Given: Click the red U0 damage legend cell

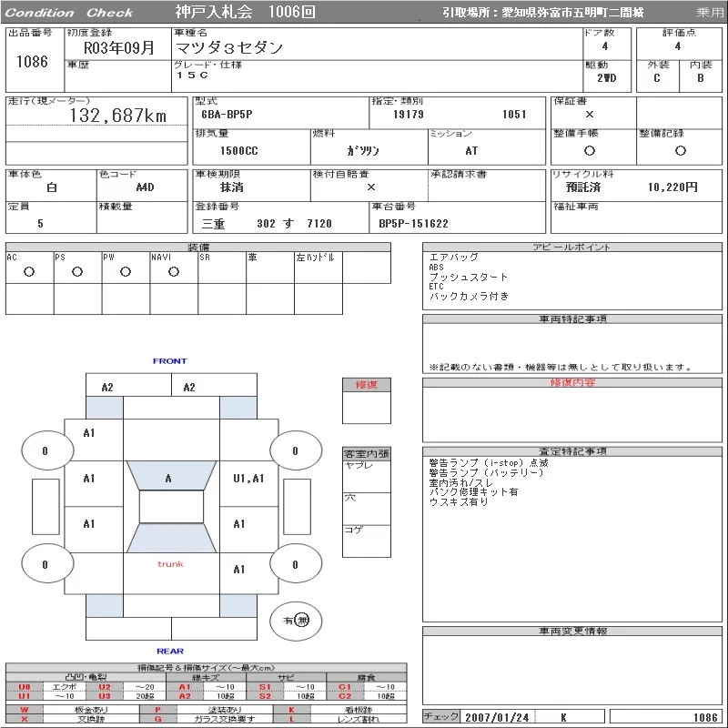Looking at the screenshot, I should 25,687.
